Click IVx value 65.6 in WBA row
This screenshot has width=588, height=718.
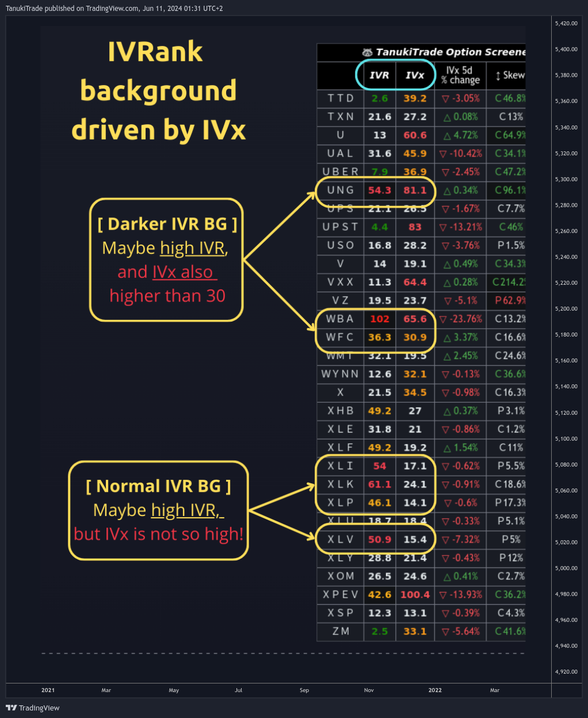(x=415, y=319)
